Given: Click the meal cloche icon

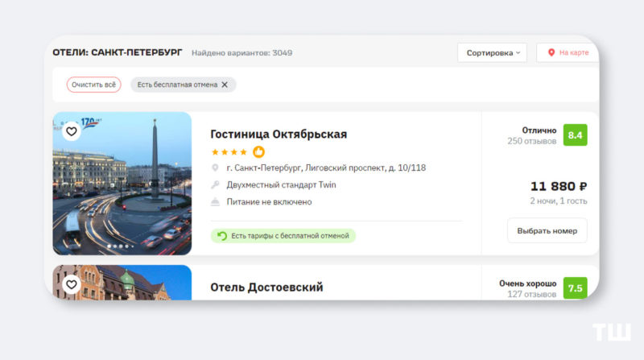Looking at the screenshot, I should click(x=215, y=202).
